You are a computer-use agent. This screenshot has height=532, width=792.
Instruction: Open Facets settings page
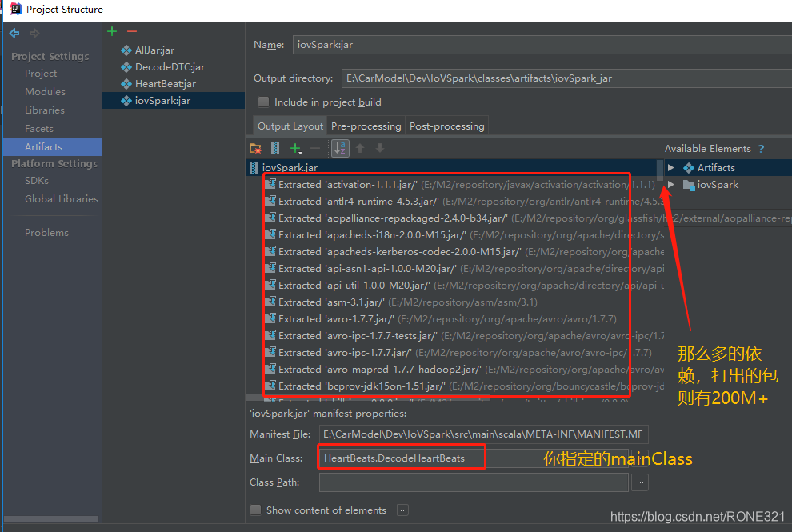(x=39, y=128)
